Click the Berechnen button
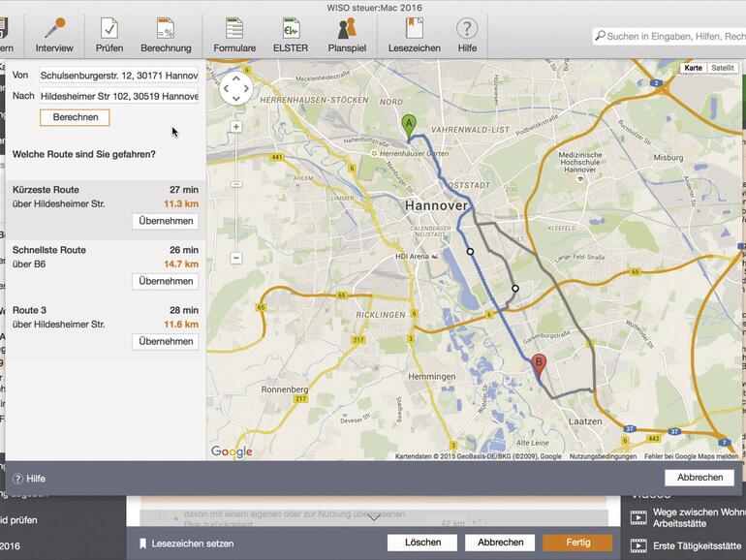This screenshot has width=746, height=560. (76, 117)
